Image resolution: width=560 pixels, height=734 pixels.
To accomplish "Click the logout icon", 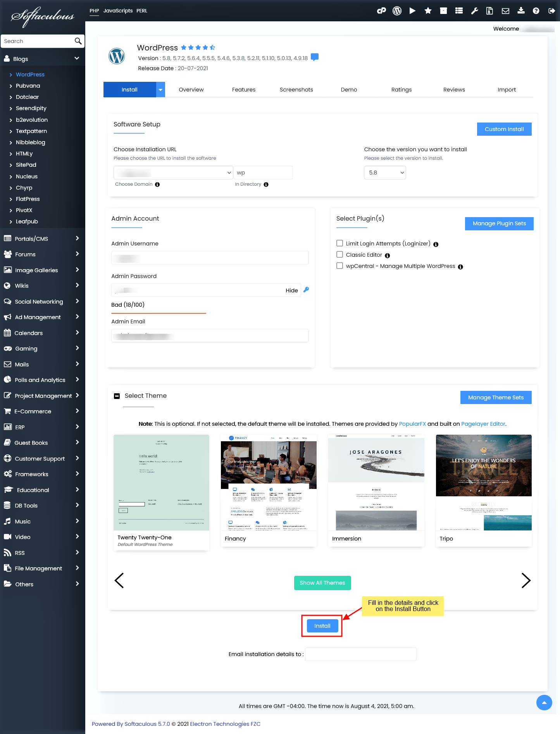I will pos(551,11).
